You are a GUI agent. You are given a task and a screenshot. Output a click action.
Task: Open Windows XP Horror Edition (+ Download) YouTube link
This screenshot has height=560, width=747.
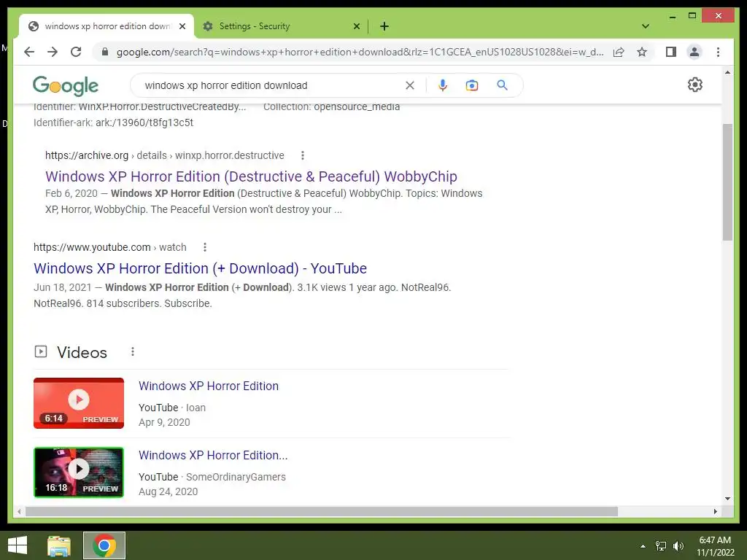pos(200,268)
